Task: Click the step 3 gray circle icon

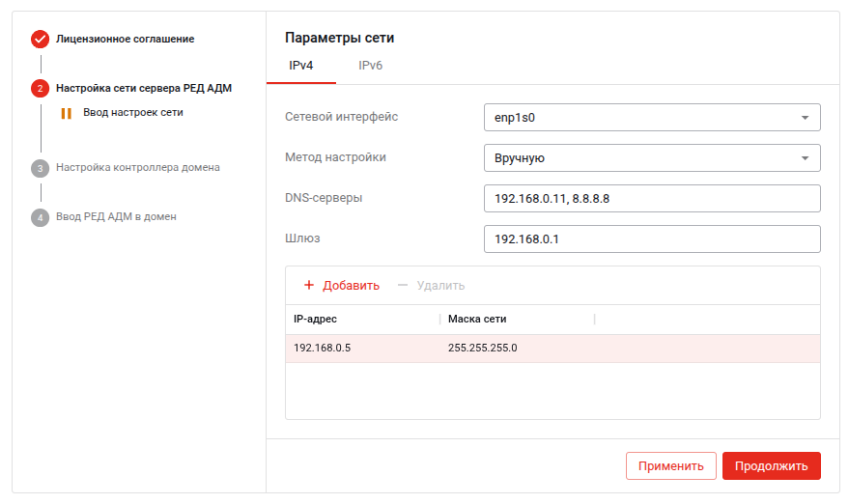Action: (40, 168)
